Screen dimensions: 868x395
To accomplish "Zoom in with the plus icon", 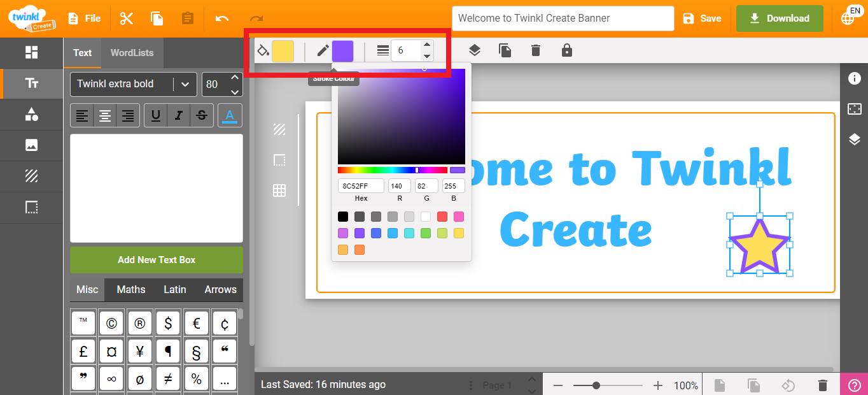I will [x=658, y=385].
